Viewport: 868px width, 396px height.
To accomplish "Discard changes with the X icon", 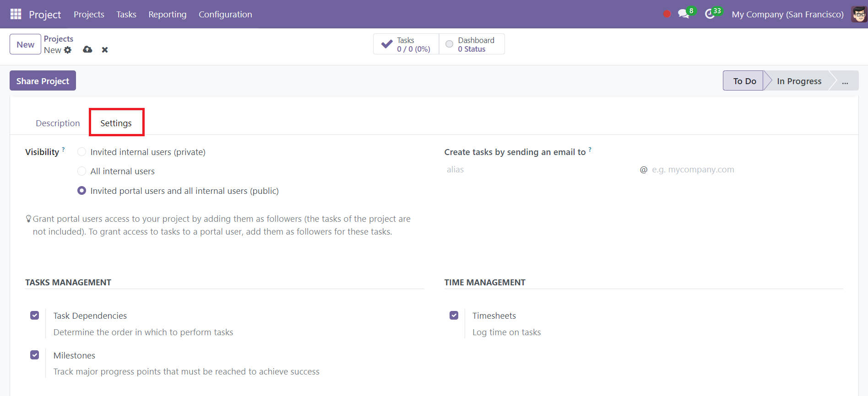I will click(105, 50).
